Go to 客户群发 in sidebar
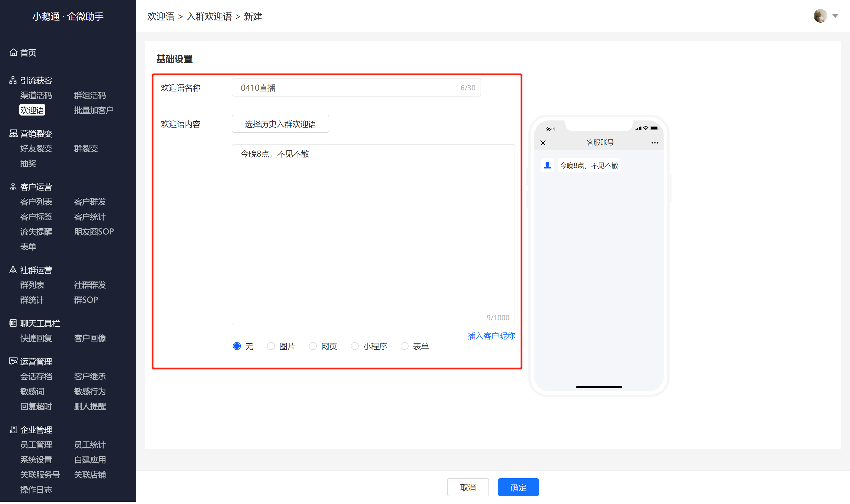The height and width of the screenshot is (504, 850). [x=90, y=202]
